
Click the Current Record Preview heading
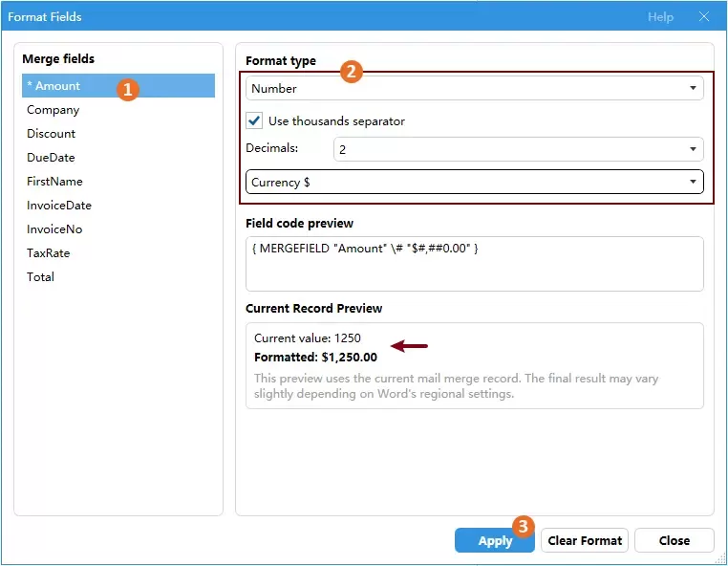click(x=314, y=309)
